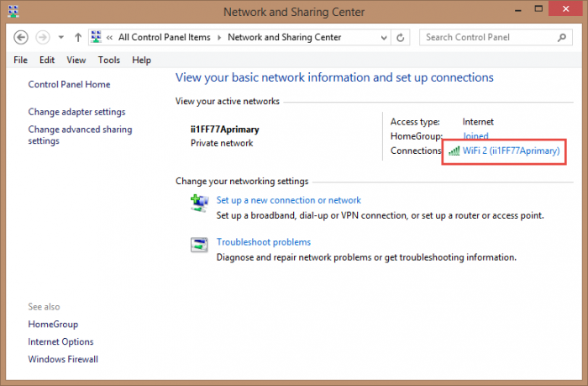Image resolution: width=588 pixels, height=386 pixels.
Task: Open the Tools menu
Action: click(x=109, y=60)
